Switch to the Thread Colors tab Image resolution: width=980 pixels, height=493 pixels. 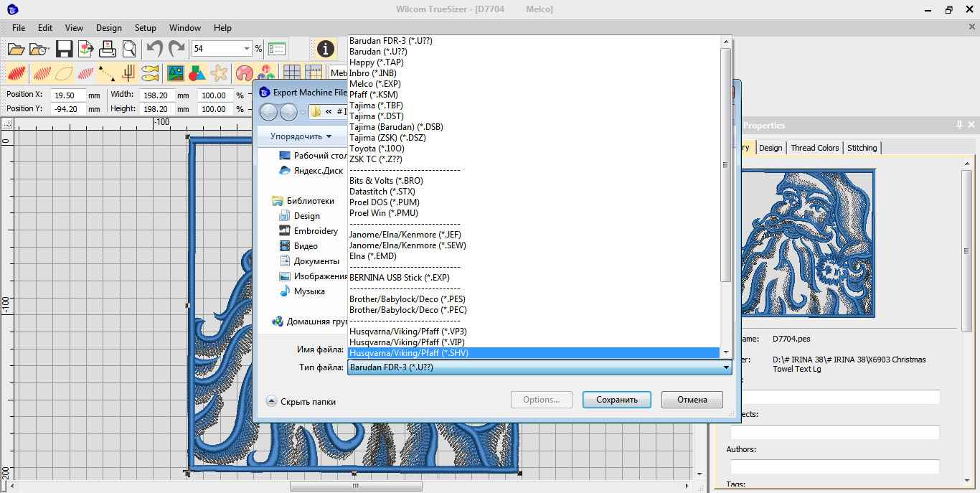(814, 148)
